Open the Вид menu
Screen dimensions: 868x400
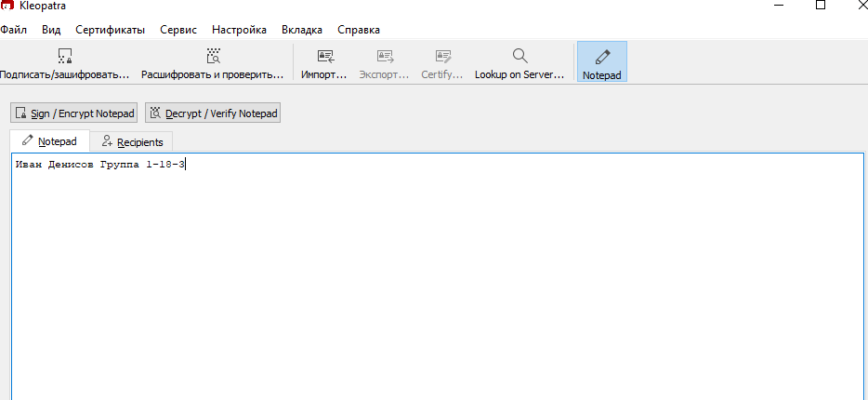tap(51, 30)
